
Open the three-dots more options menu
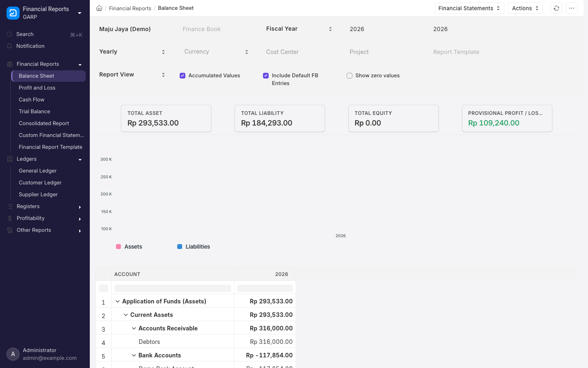click(572, 8)
